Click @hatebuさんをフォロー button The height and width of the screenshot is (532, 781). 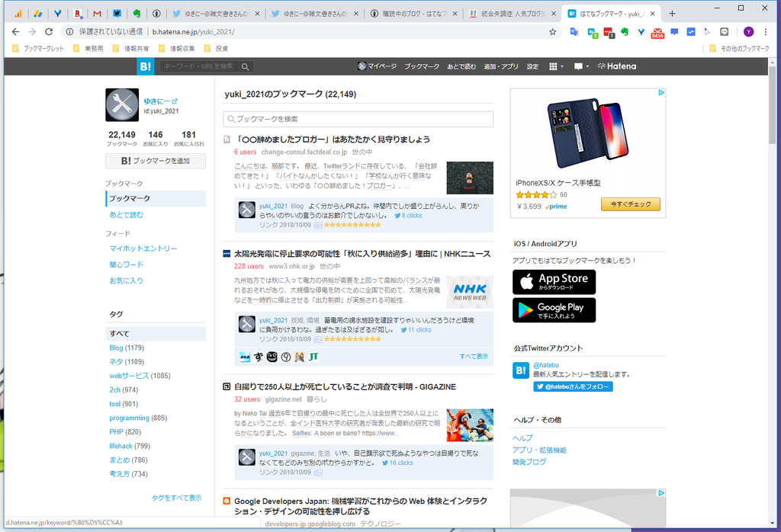tap(573, 386)
